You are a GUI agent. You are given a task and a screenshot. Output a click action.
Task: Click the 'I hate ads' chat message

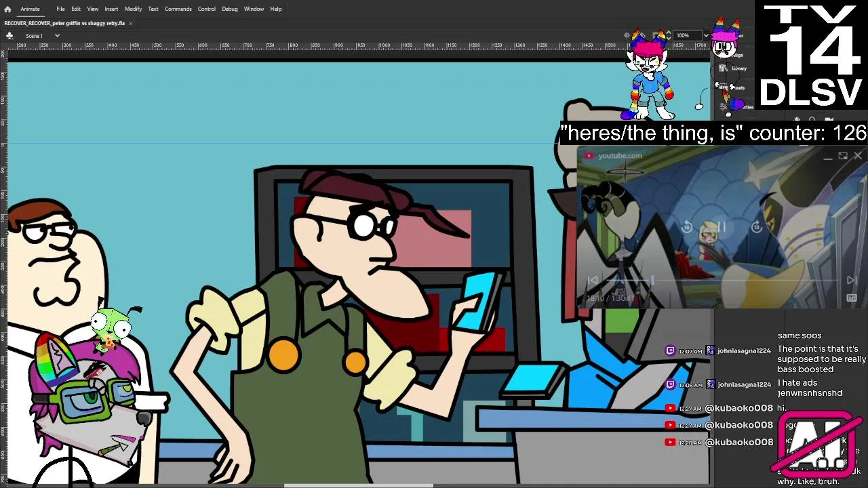click(810, 388)
